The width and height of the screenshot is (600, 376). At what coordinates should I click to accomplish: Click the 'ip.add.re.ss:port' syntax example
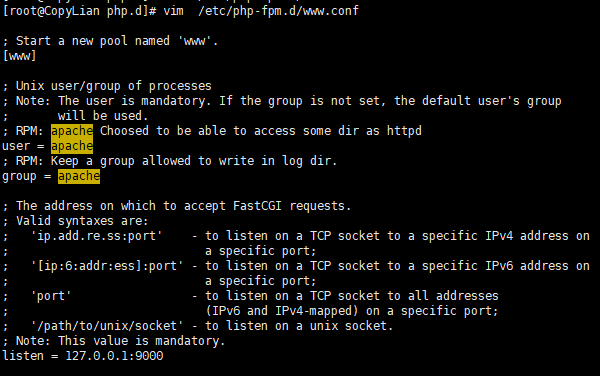(96, 236)
